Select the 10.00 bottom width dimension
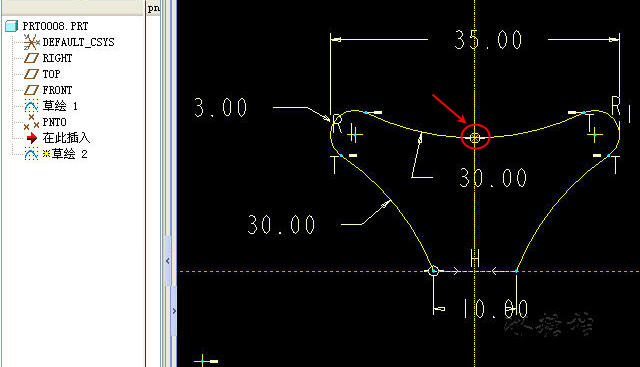The image size is (640, 367). coord(495,309)
